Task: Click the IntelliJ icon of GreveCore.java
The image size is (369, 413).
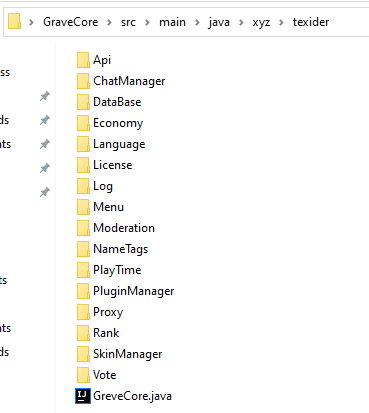Action: [x=83, y=396]
